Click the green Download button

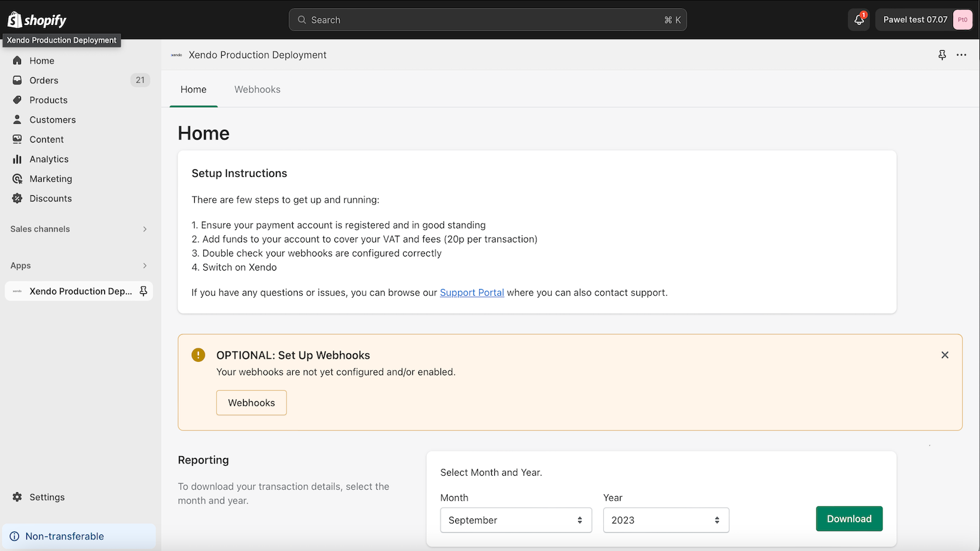pyautogui.click(x=849, y=519)
